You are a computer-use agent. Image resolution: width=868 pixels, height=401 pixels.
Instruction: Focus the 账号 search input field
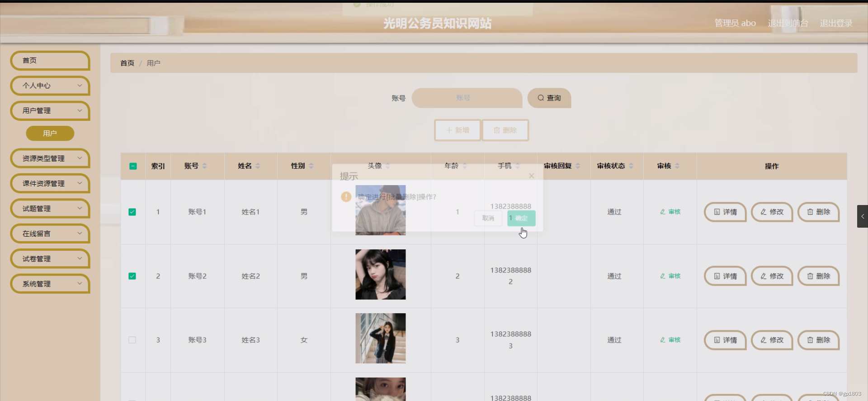(467, 98)
